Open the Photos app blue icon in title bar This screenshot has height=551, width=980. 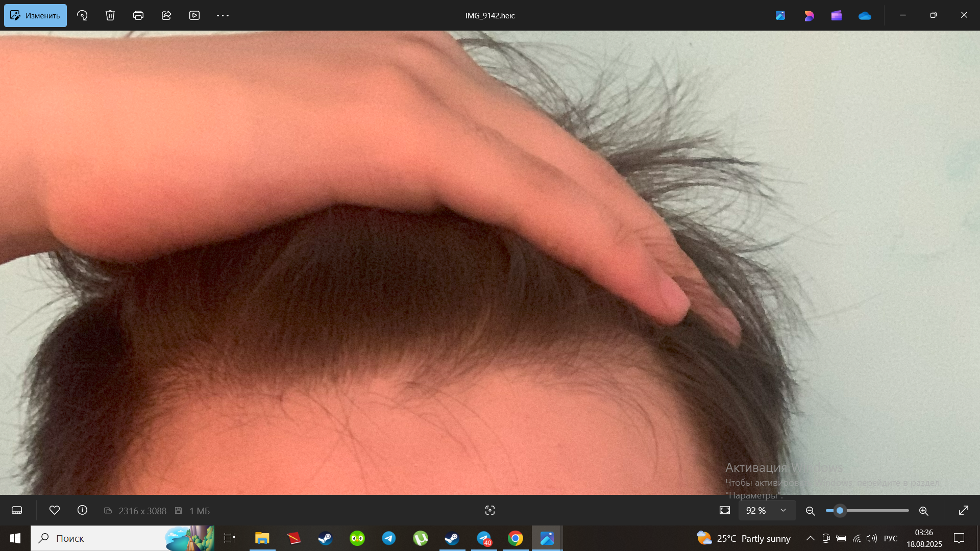coord(780,15)
